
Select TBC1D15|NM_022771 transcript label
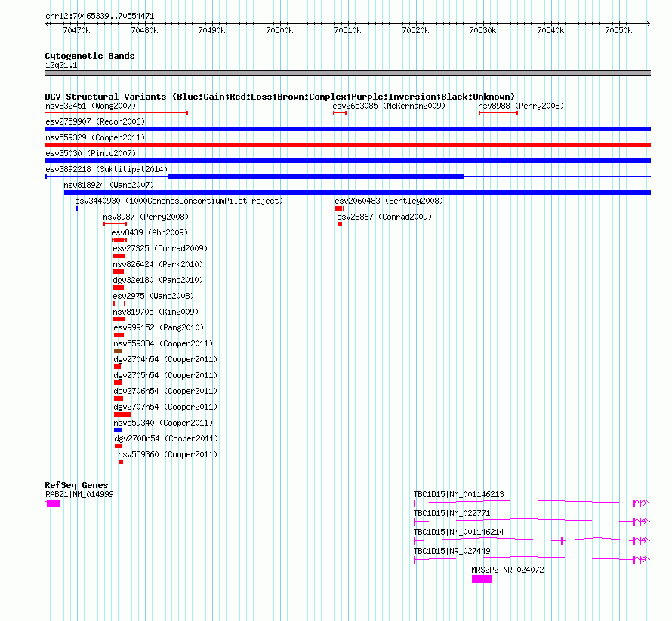(x=452, y=513)
